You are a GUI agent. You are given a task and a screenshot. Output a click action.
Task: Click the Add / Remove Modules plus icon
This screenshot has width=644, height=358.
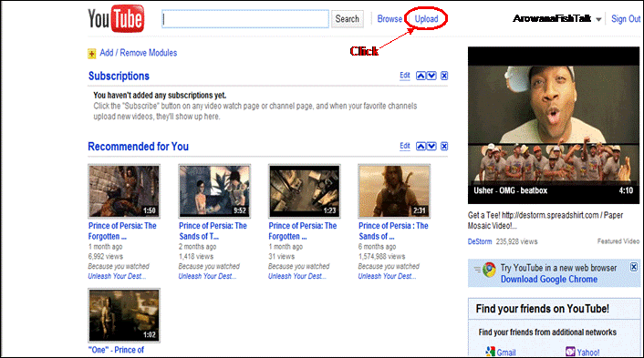[91, 54]
